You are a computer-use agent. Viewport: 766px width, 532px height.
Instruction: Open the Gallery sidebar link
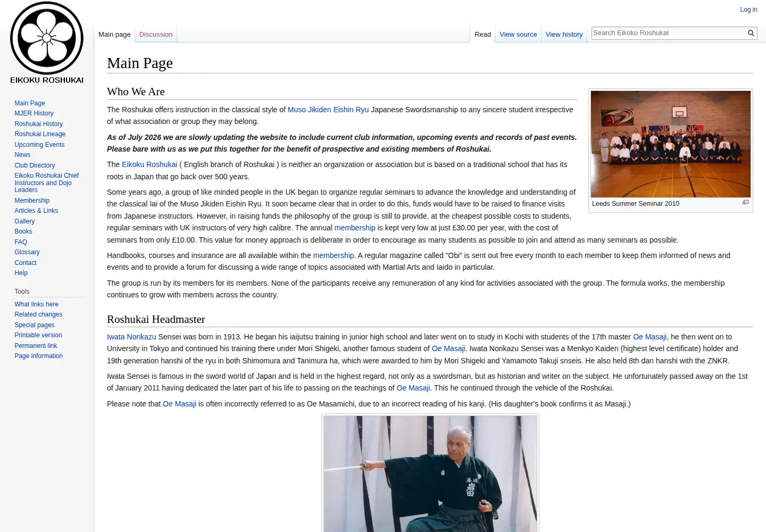click(x=24, y=221)
